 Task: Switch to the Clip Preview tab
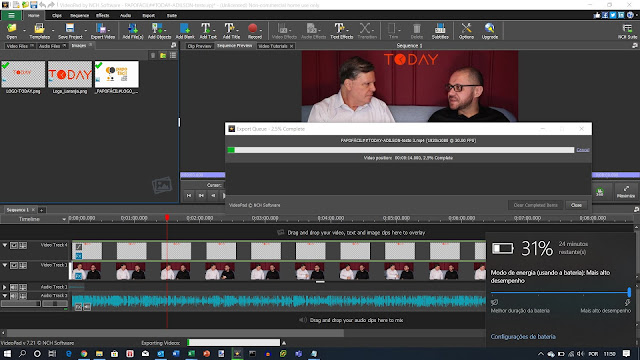click(199, 46)
